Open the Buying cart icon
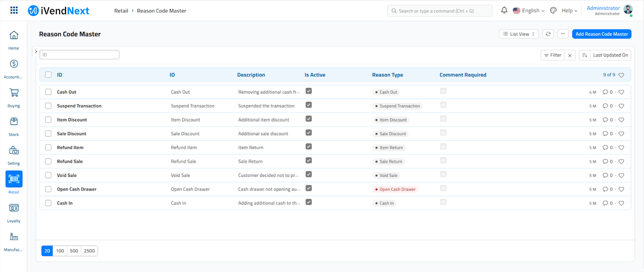The image size is (644, 272). click(x=14, y=93)
